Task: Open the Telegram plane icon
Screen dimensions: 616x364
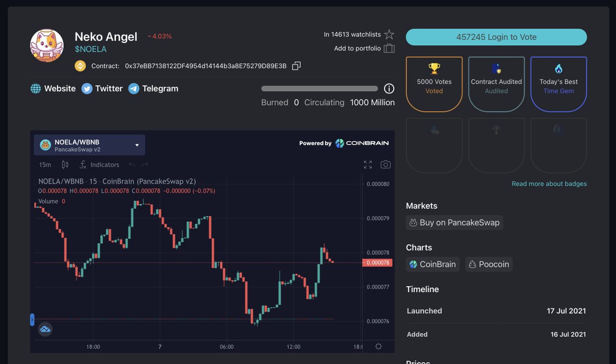Action: [x=133, y=88]
